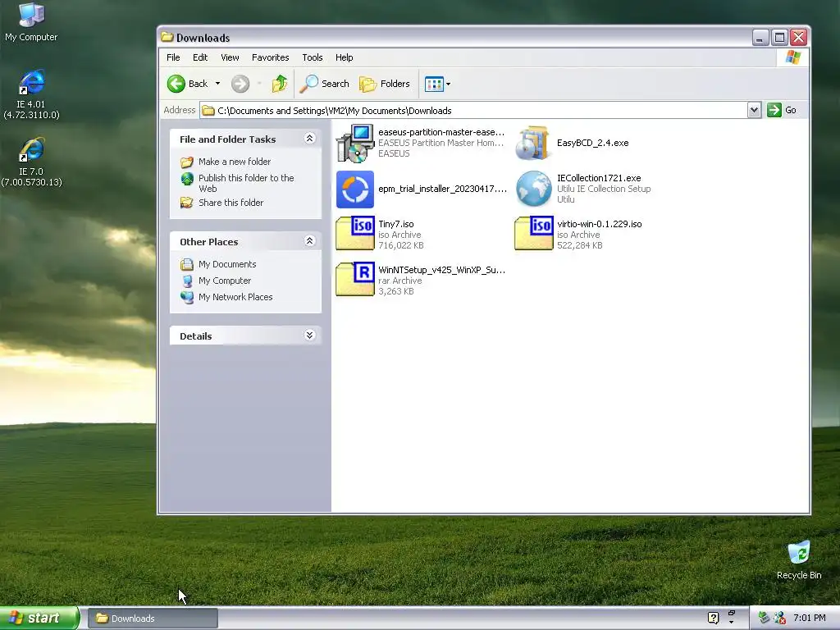The image size is (840, 630).
Task: Click the My Network Places sidebar icon
Action: click(x=186, y=297)
